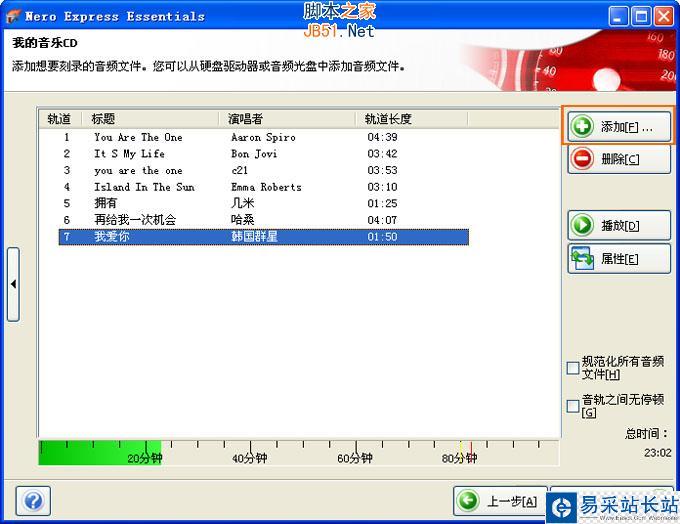The image size is (680, 524).
Task: Select lowercase "you are the one" track
Action: point(138,170)
